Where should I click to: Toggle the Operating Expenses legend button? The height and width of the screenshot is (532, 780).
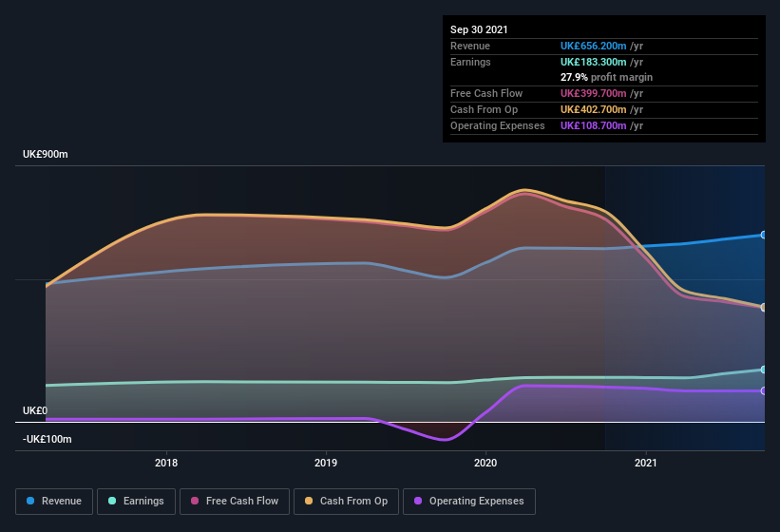[x=469, y=502]
